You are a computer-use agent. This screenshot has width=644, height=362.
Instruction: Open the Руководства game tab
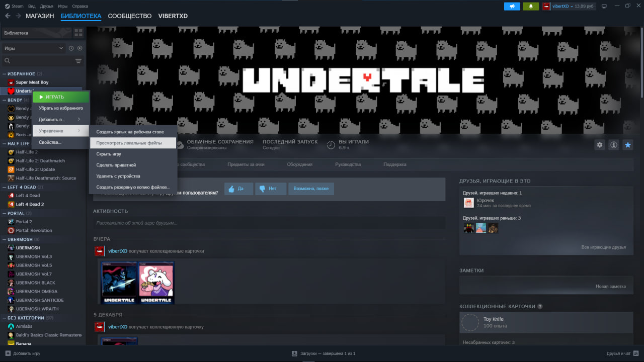pos(348,164)
